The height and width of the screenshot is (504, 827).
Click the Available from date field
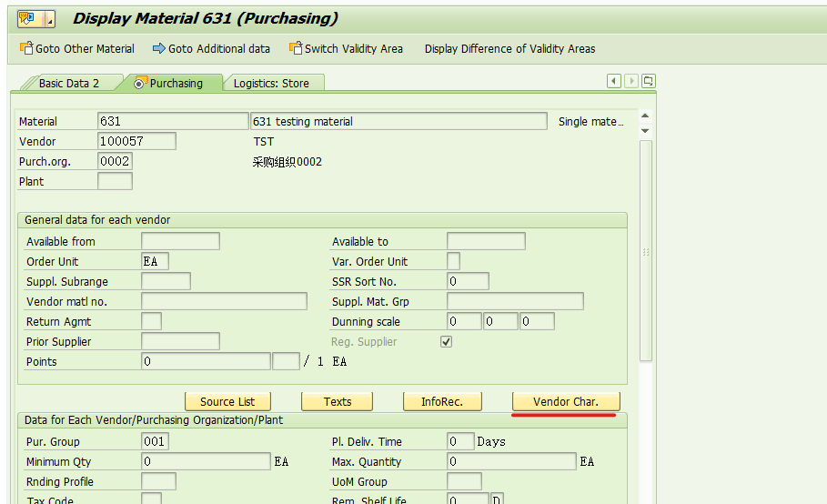pos(180,241)
